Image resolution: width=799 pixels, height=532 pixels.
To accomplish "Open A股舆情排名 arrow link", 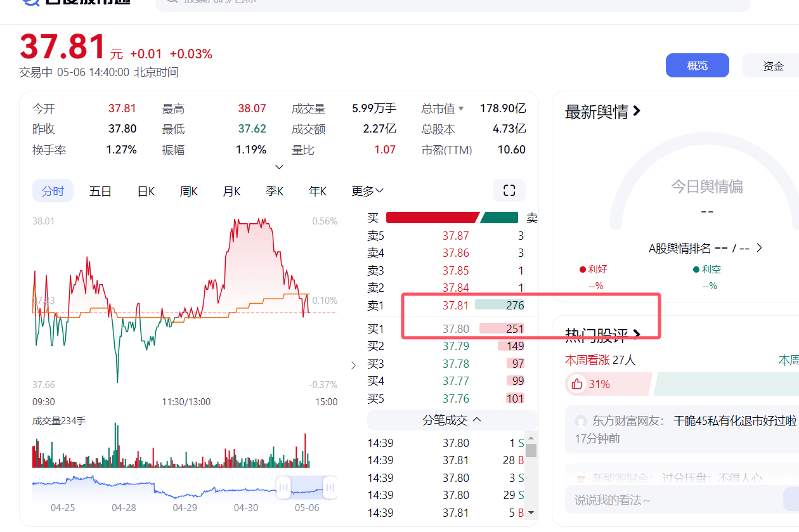I will [x=759, y=248].
